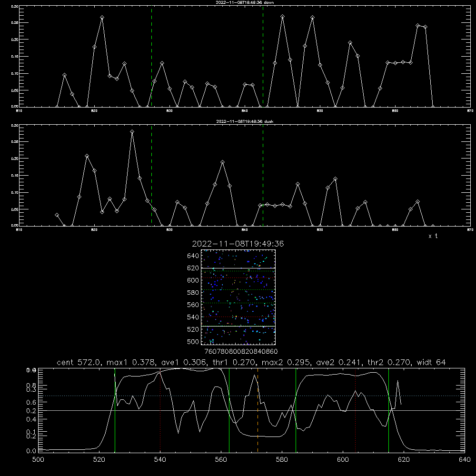
Task: Click 'ave2 0.241' in the bottom plot header
Action: coord(337,362)
